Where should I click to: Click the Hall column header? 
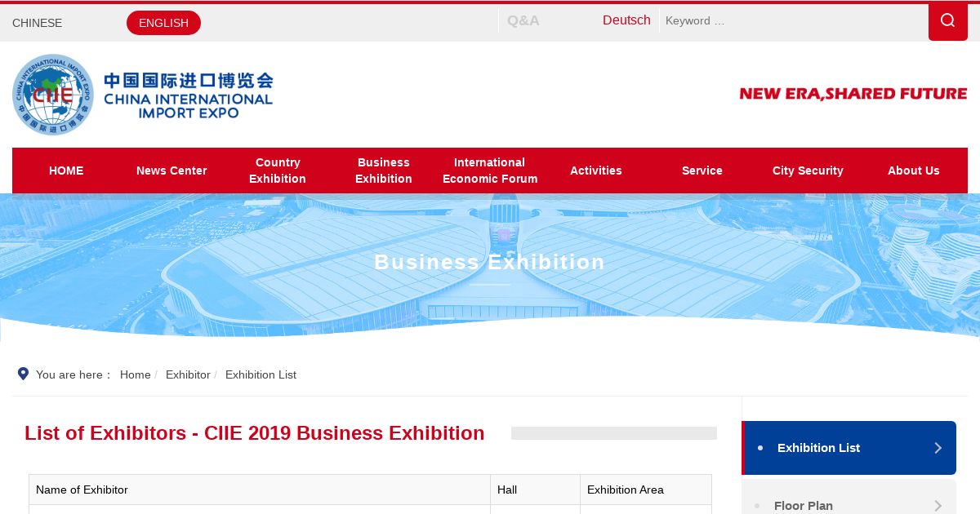(536, 490)
